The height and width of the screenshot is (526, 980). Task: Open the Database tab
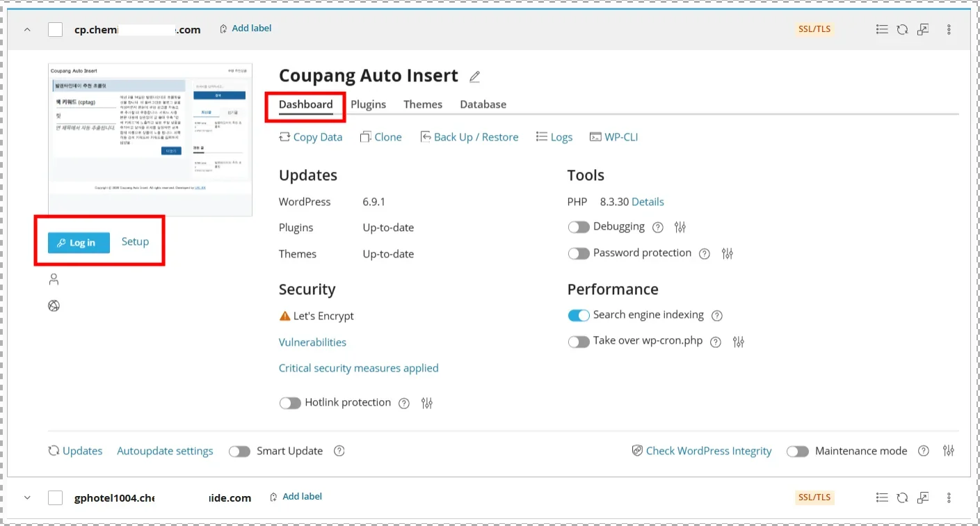coord(483,104)
